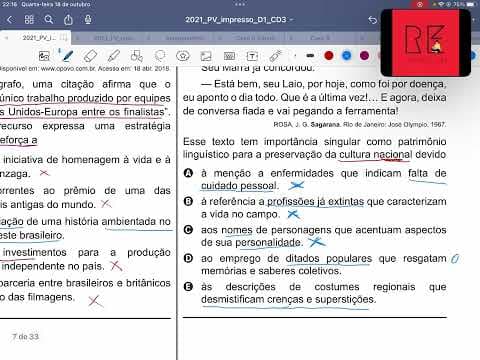This screenshot has width=480, height=360.
Task: Tap the date in the status bar
Action: pos(56,4)
